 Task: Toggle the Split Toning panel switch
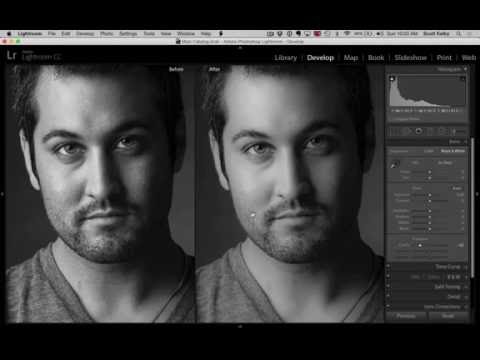pos(388,287)
